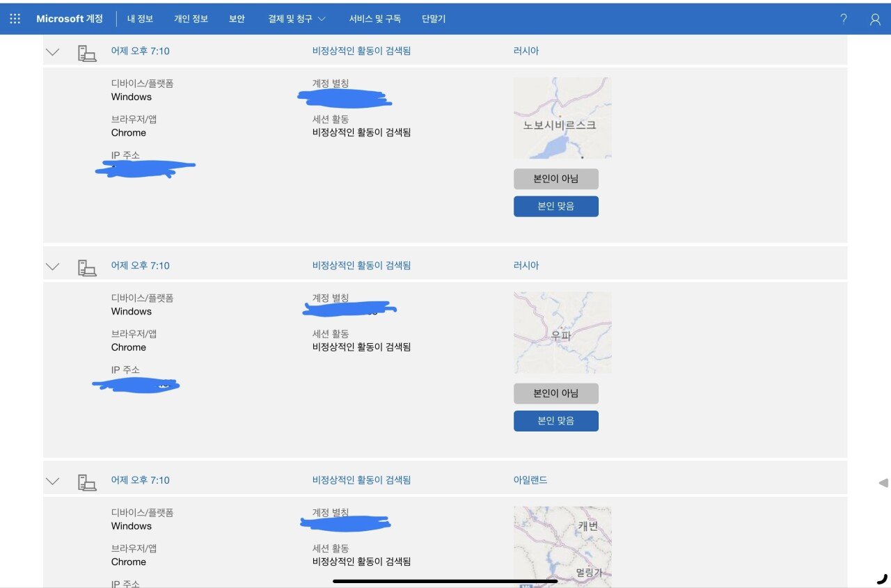Open the account profile icon
Viewport: 891px width, 588px height.
pyautogui.click(x=875, y=19)
